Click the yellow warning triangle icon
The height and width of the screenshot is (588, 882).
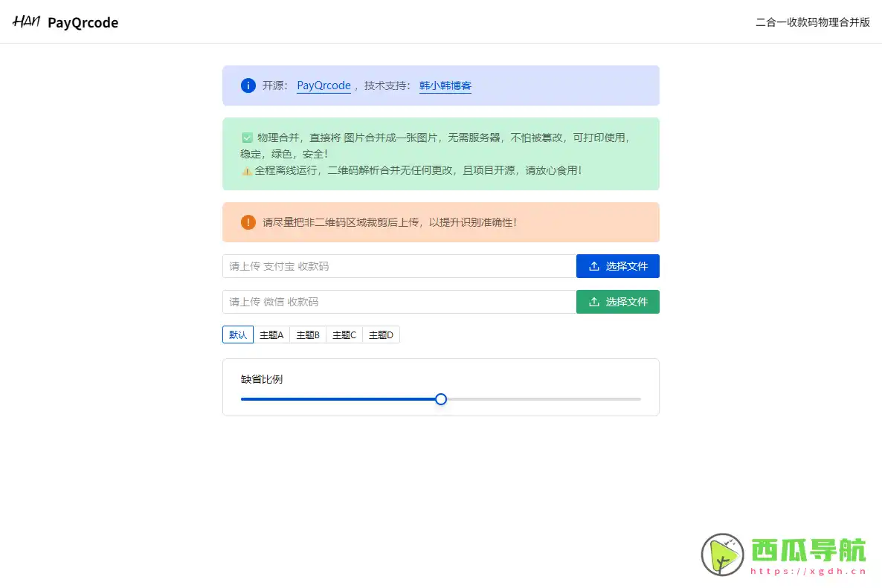pos(246,171)
